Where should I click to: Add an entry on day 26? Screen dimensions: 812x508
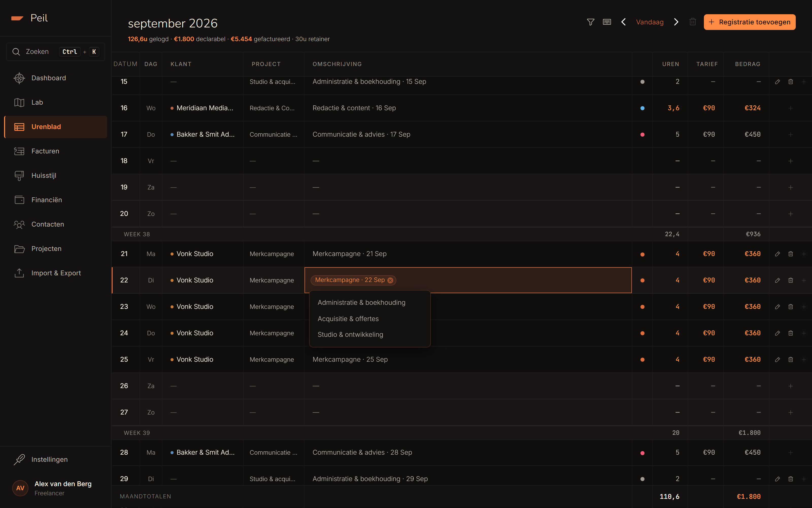790,386
